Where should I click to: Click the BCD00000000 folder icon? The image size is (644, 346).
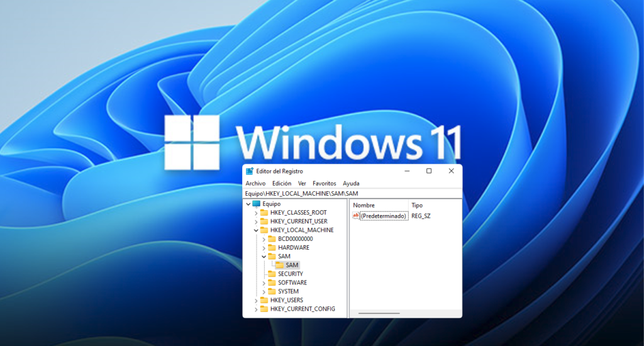272,239
